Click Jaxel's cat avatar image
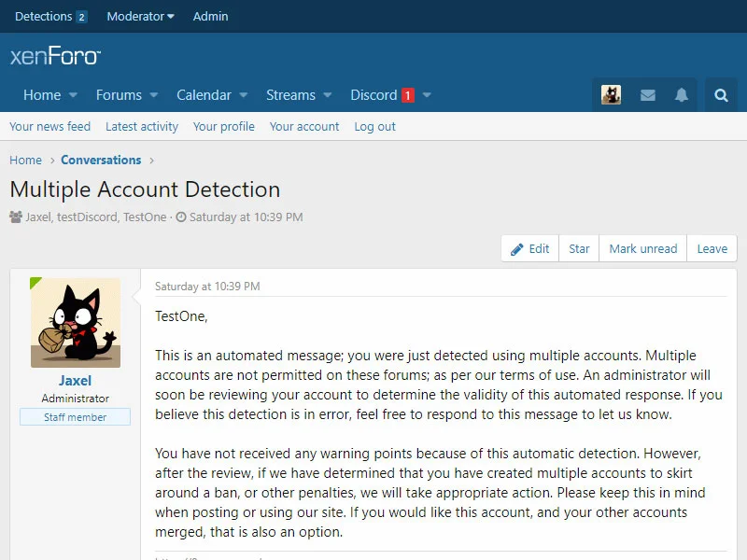747x560 pixels. (x=76, y=322)
